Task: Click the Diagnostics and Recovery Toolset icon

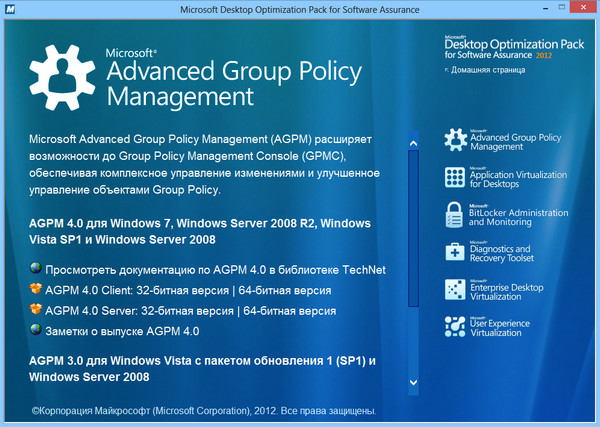Action: coord(455,253)
